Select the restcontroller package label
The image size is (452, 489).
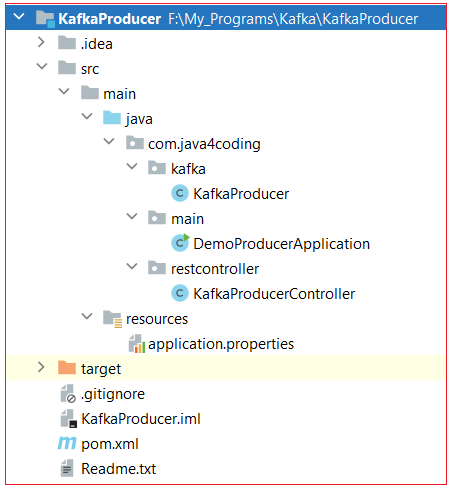[x=215, y=269]
